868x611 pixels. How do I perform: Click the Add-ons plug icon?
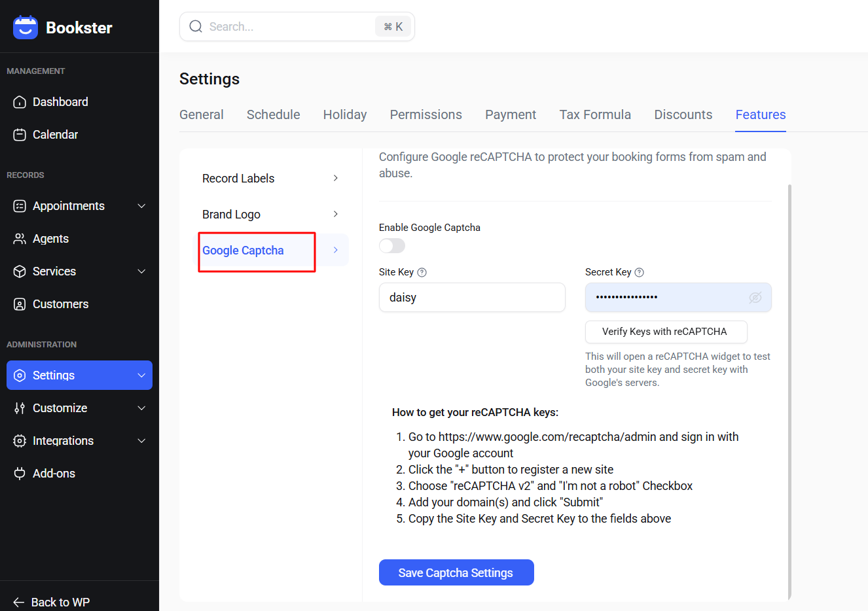point(20,474)
